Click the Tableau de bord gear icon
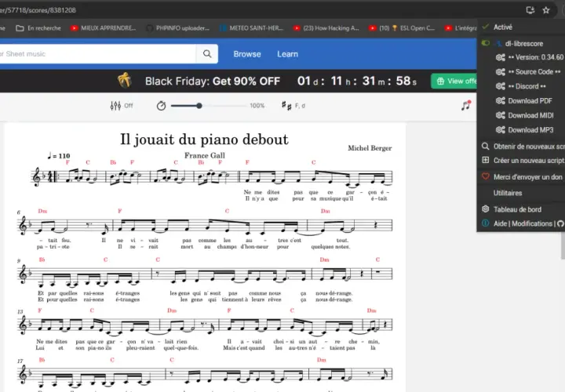This screenshot has width=565, height=392. (x=486, y=209)
